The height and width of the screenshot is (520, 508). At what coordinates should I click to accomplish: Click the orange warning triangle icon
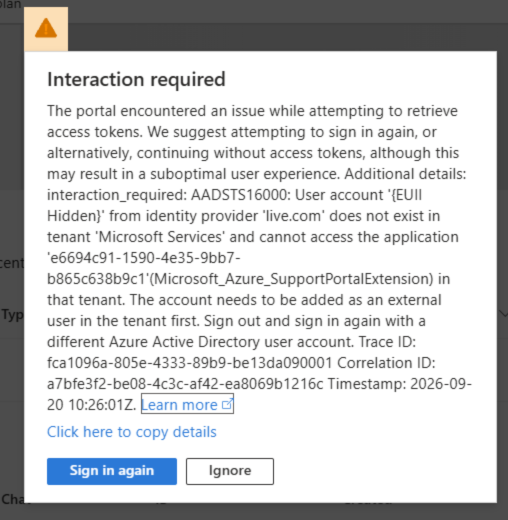point(46,28)
